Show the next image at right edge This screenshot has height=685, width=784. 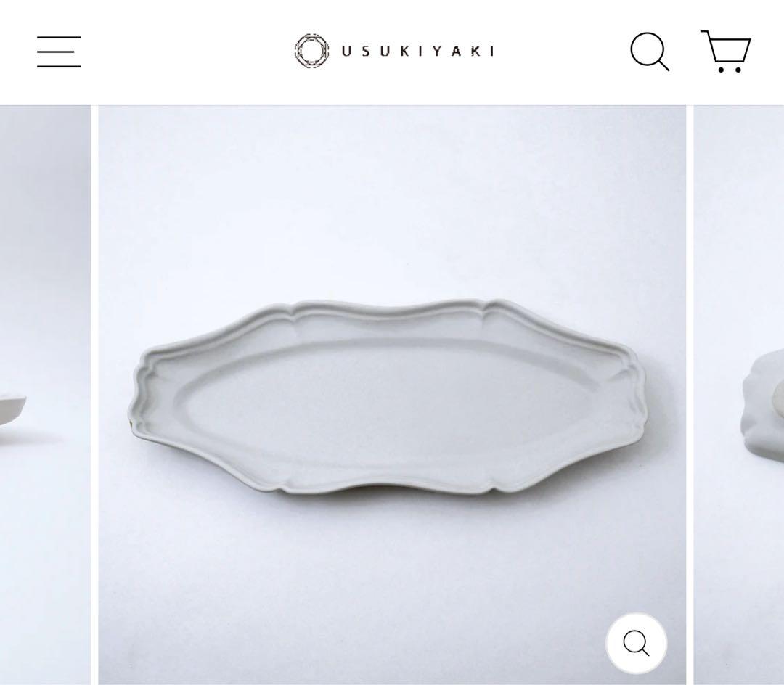739,395
